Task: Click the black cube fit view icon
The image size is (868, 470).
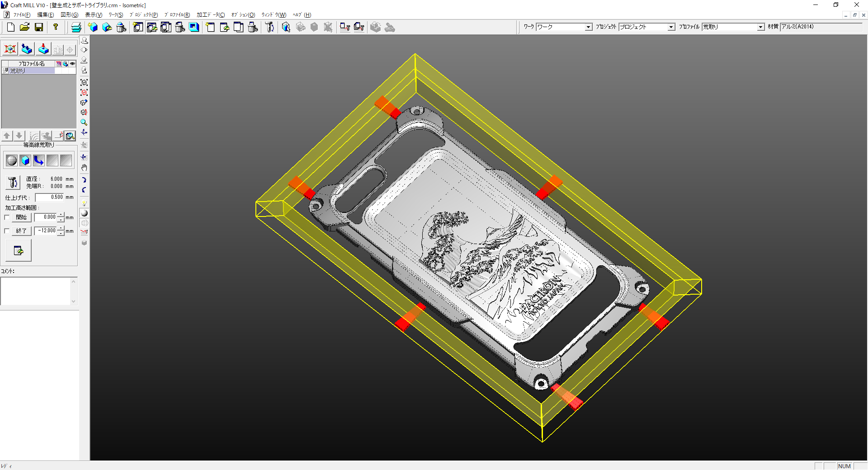Action: click(x=84, y=82)
